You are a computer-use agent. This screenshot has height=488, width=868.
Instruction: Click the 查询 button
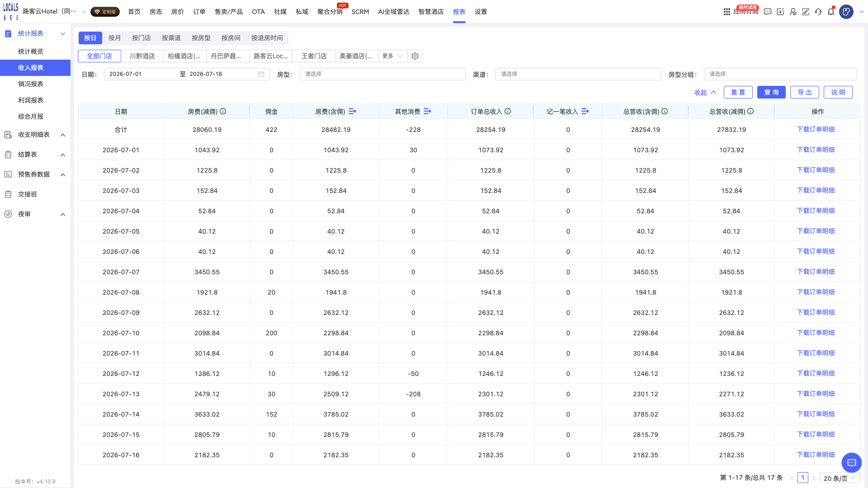pos(772,92)
